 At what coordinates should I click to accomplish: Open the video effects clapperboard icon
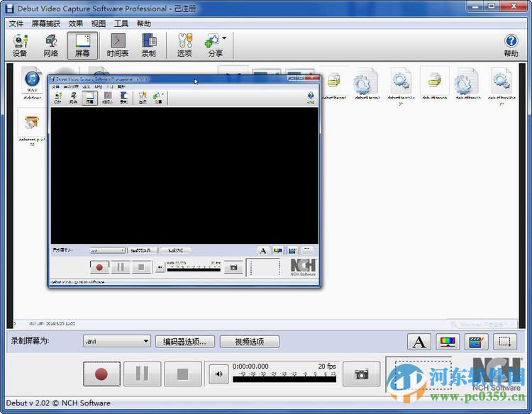pyautogui.click(x=477, y=342)
